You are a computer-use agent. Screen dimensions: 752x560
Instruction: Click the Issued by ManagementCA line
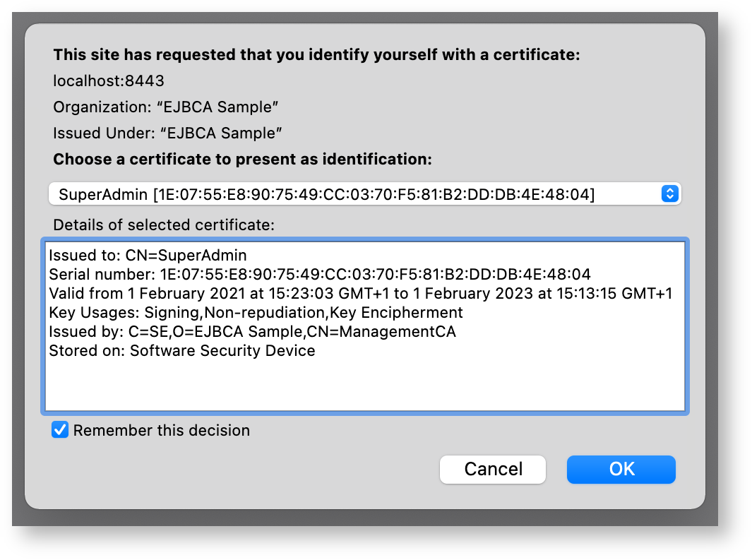(x=252, y=331)
